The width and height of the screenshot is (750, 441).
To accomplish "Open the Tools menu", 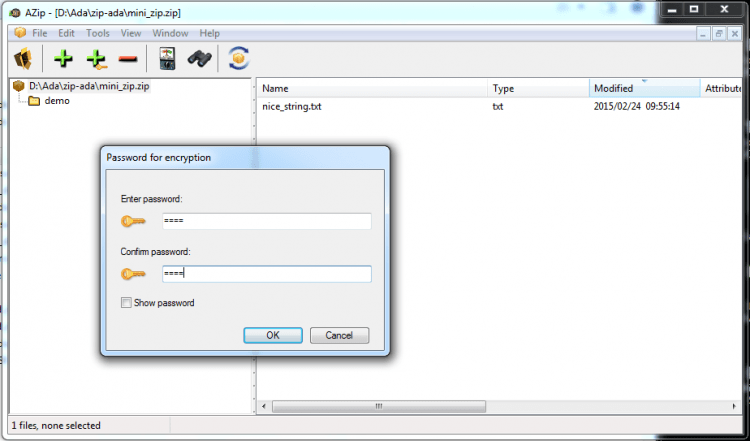I will click(x=98, y=33).
